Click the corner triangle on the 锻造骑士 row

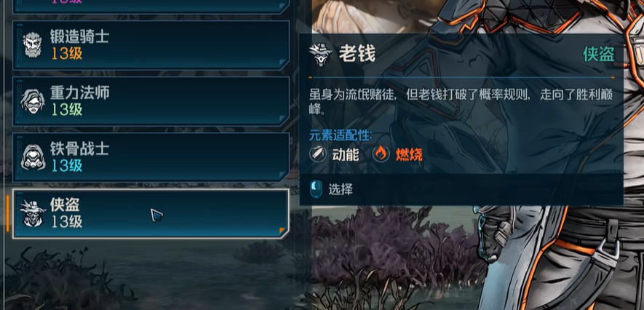282,63
